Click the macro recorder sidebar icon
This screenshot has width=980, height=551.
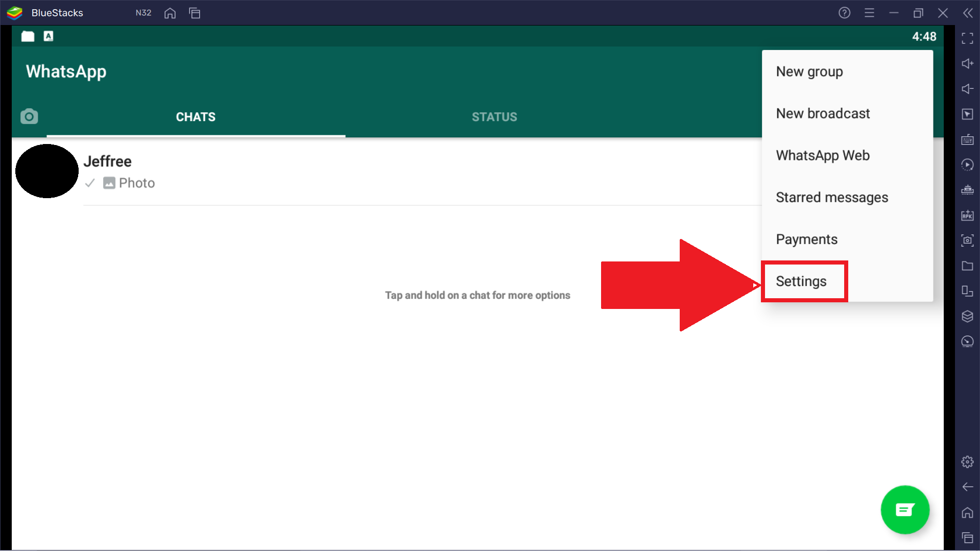point(967,164)
